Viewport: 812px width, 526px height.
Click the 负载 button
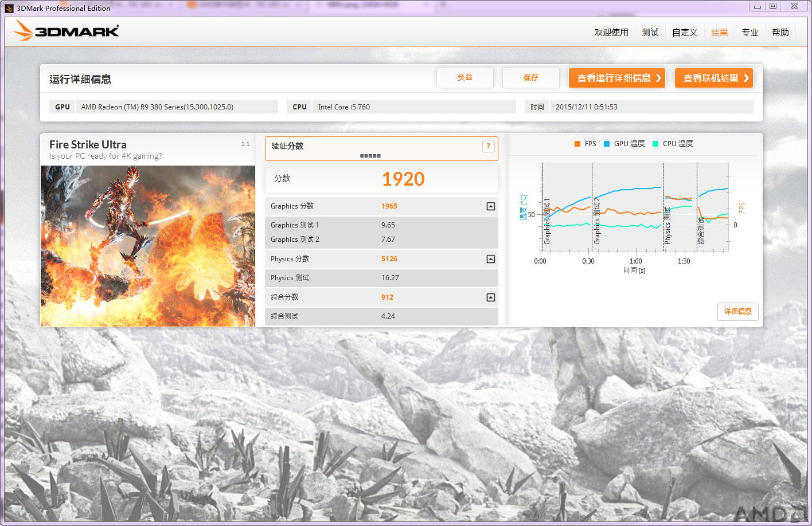[x=465, y=78]
